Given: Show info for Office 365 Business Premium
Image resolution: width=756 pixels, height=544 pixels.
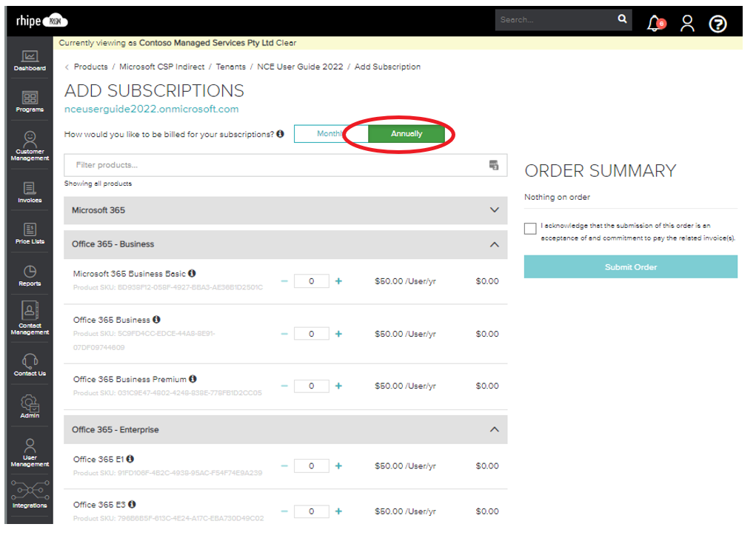Looking at the screenshot, I should (193, 379).
